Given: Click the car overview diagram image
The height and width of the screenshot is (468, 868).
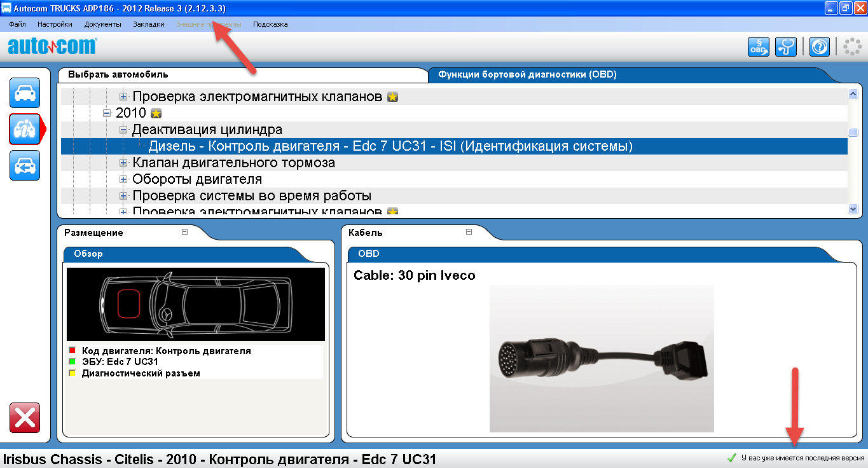Looking at the screenshot, I should coord(196,304).
